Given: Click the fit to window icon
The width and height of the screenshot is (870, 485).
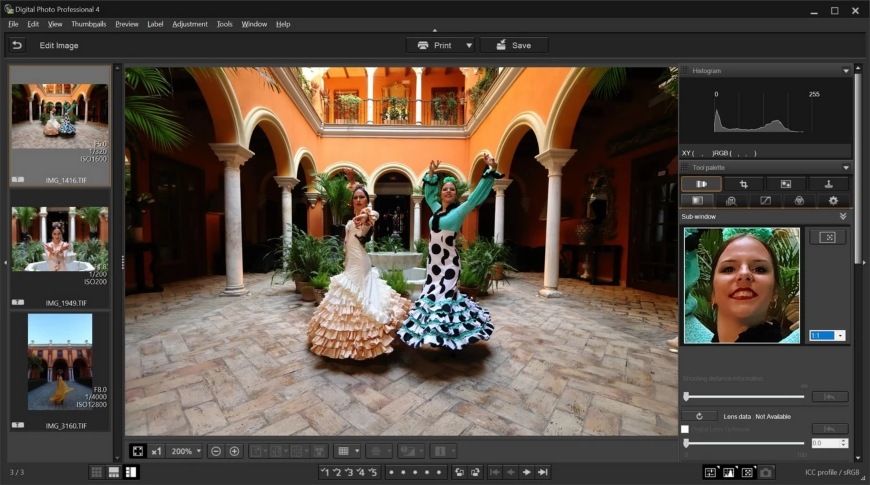Looking at the screenshot, I should tap(138, 451).
